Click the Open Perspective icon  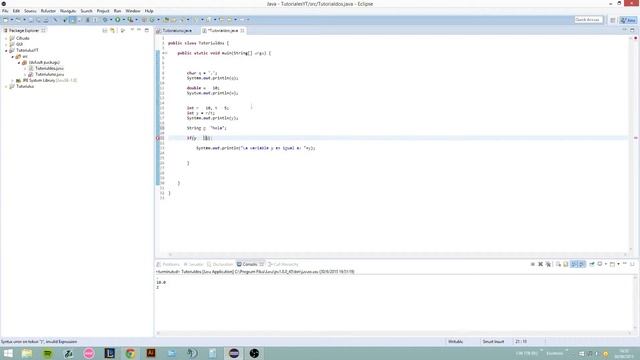tap(613, 20)
